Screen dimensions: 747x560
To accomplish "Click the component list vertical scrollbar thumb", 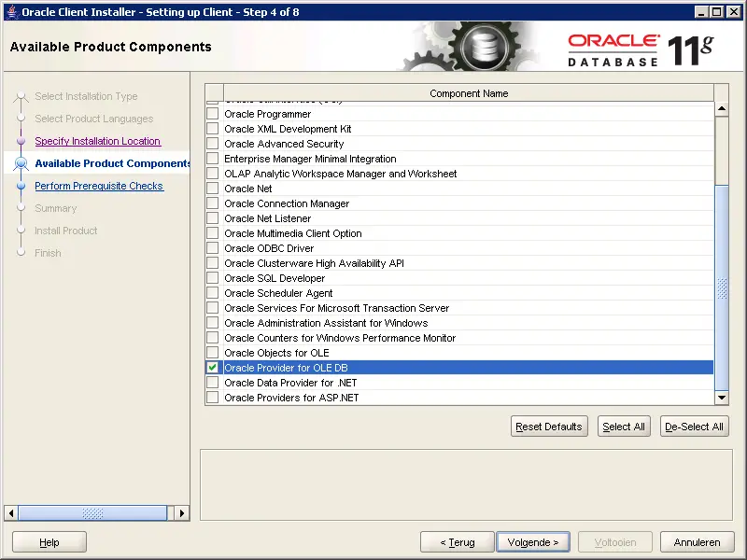I will [x=722, y=288].
